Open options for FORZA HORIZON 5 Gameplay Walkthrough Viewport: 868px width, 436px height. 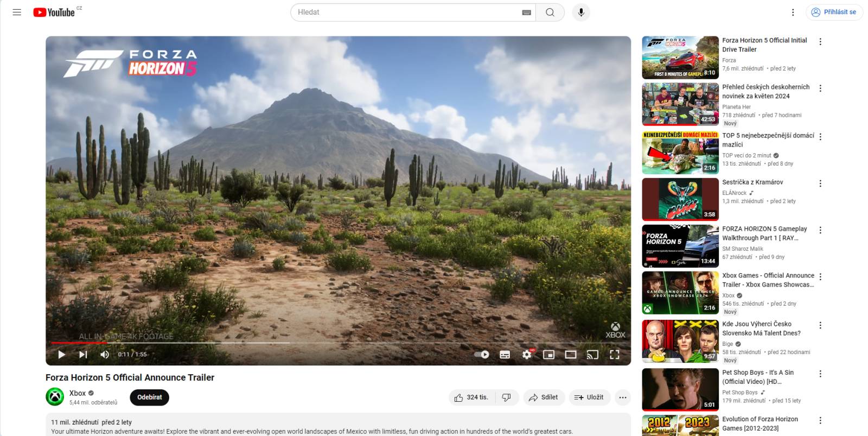pos(820,230)
